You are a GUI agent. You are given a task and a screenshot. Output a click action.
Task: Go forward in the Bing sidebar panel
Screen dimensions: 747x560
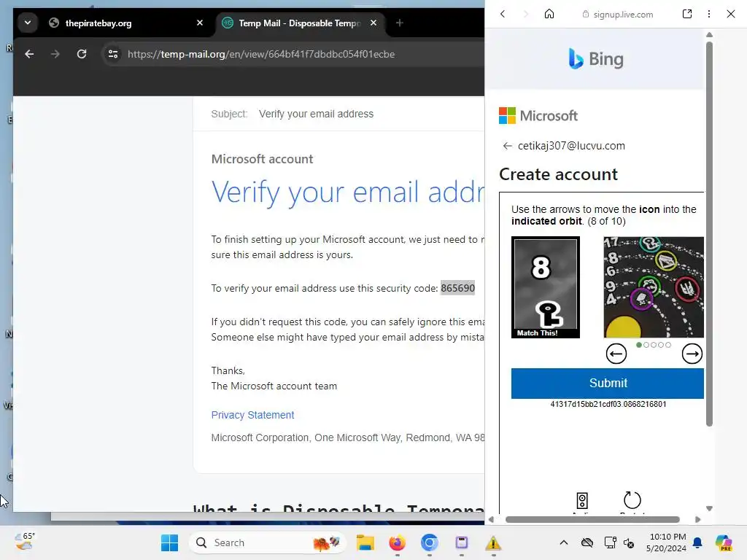(525, 14)
